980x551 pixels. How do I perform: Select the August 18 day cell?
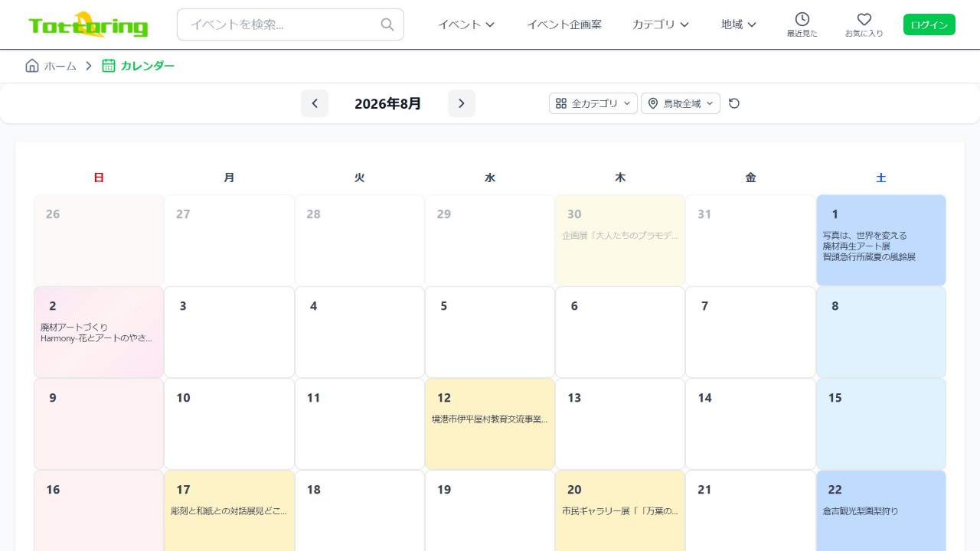360,510
